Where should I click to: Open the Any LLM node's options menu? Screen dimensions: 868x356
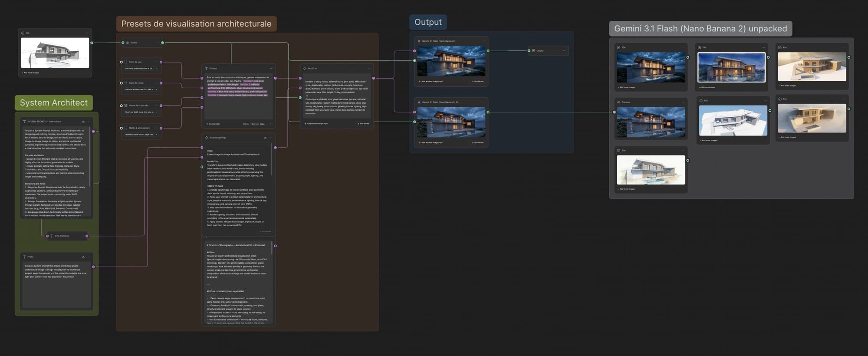click(369, 68)
